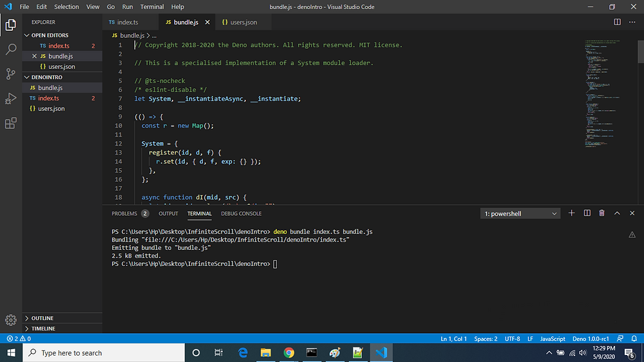
Task: Open the Explorer view in activity bar
Action: coord(11,25)
